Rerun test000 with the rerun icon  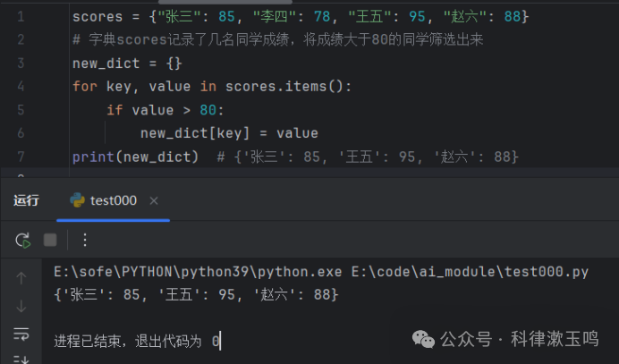pyautogui.click(x=22, y=240)
